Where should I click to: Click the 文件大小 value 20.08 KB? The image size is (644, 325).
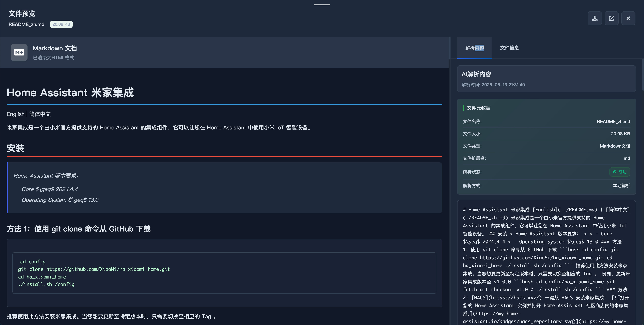pos(620,134)
